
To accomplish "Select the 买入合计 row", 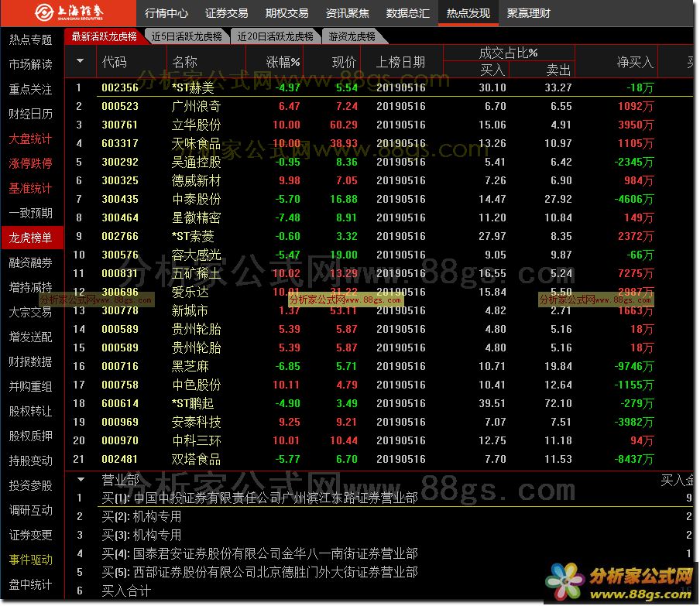I will (379, 591).
